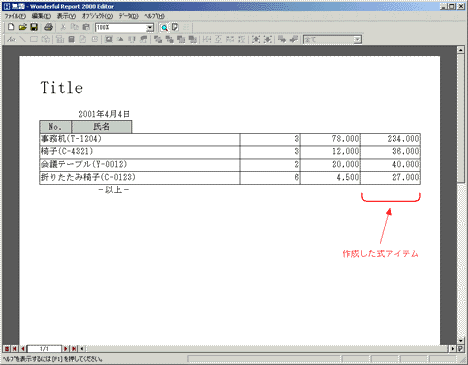Click the edit page icon beside magnifier

[x=175, y=28]
